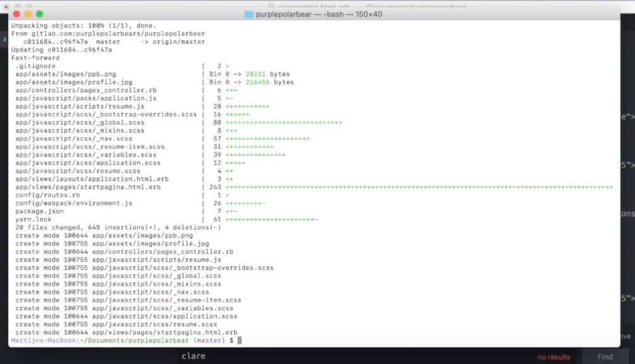Click 'app/assets/images/profile.jpg' in diff stat
635x364 pixels.
(x=74, y=82)
